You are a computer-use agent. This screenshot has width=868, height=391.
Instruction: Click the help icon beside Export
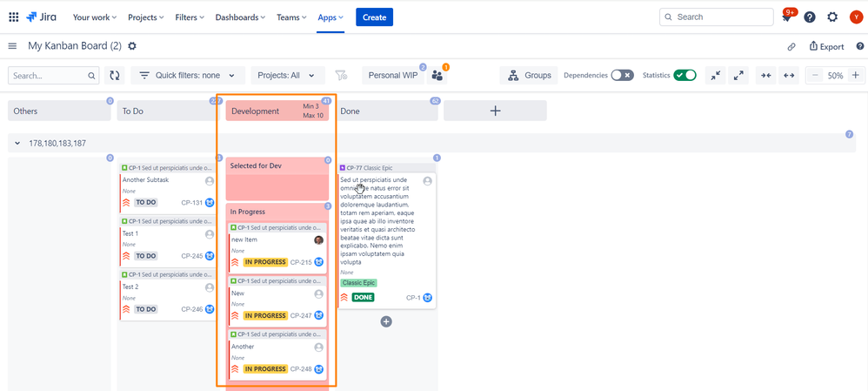pos(859,46)
